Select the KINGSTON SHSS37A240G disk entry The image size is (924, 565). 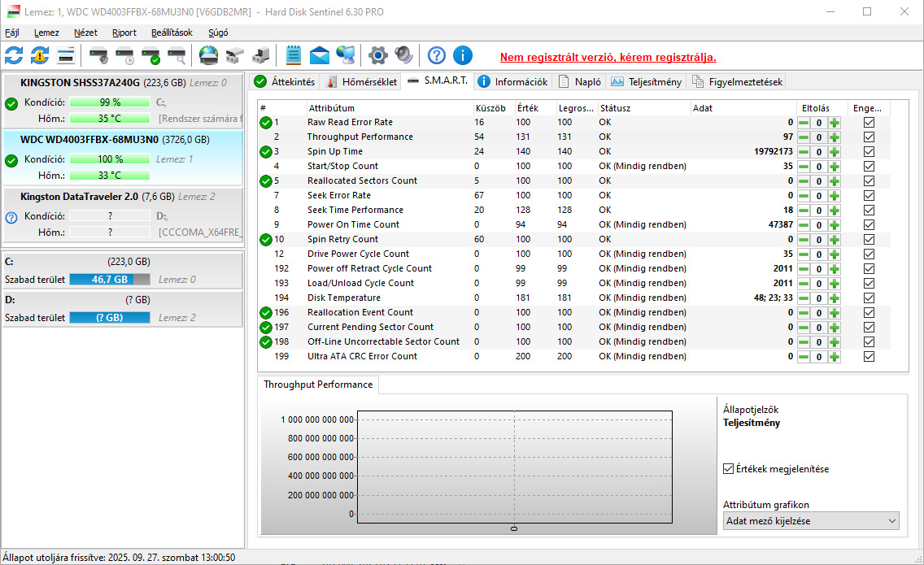click(123, 100)
